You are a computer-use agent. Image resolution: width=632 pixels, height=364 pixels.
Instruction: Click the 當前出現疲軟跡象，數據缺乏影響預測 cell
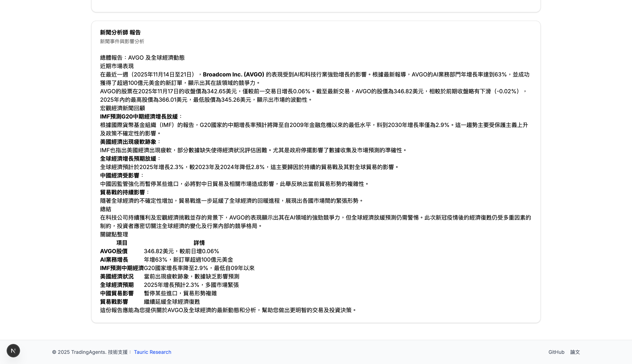click(192, 277)
